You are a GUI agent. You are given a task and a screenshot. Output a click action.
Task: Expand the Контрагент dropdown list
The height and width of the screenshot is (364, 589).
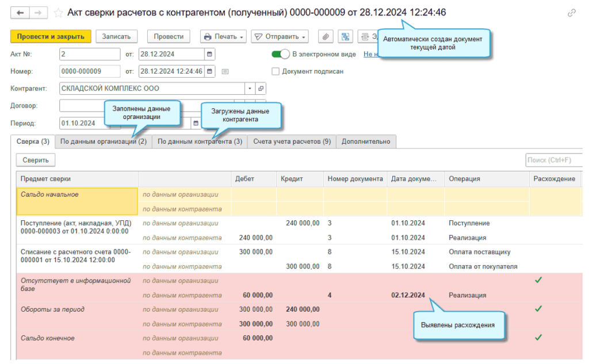(250, 89)
